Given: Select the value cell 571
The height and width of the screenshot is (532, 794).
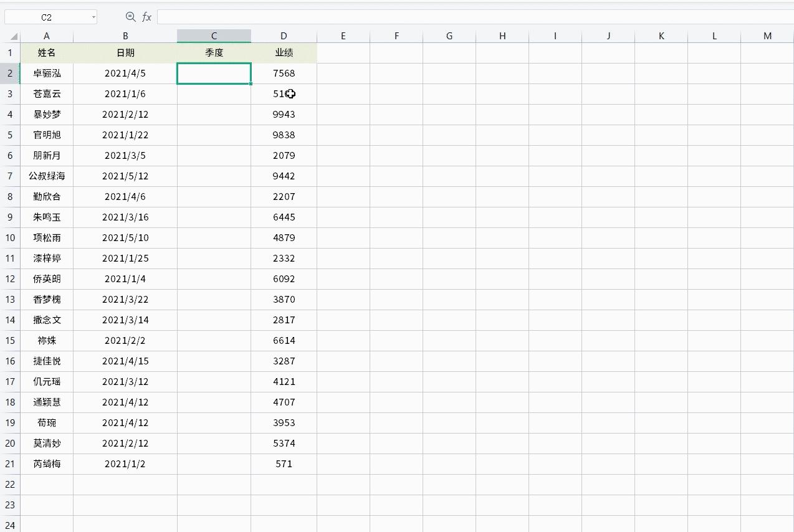Looking at the screenshot, I should click(284, 464).
